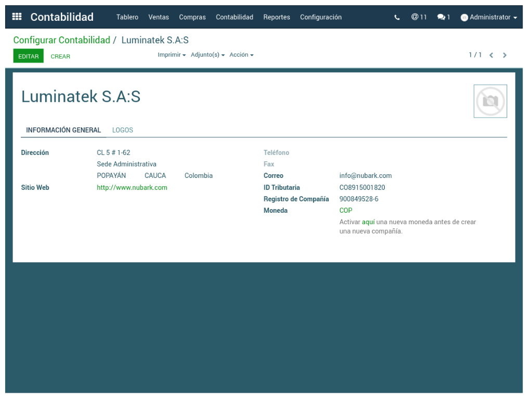Screen dimensions: 532x399
Task: Click the Configurar Contabilidad breadcrumb
Action: pyautogui.click(x=61, y=40)
